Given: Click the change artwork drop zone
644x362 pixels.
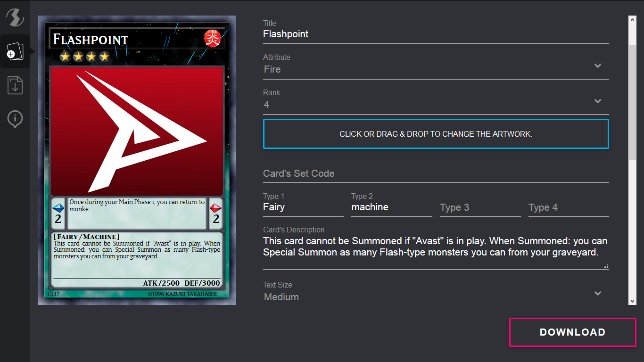Looking at the screenshot, I should [436, 134].
